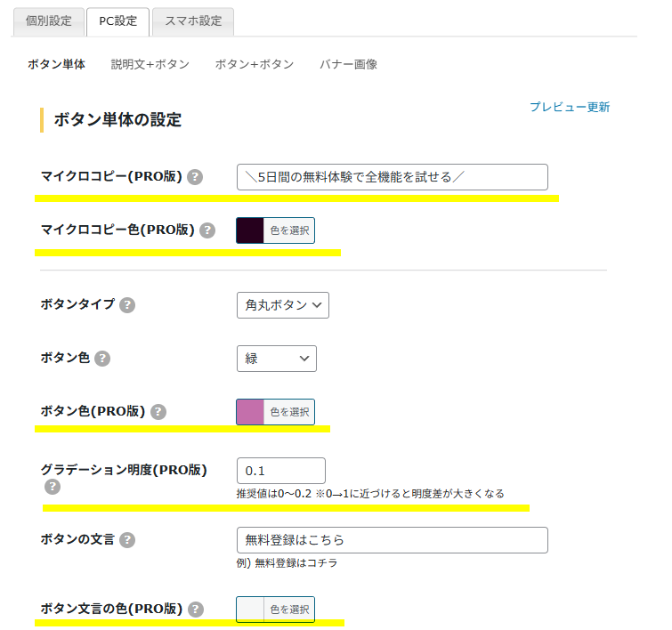Click 色を選択 button for ボタン文言の色
This screenshot has width=672, height=630.
pos(289,609)
